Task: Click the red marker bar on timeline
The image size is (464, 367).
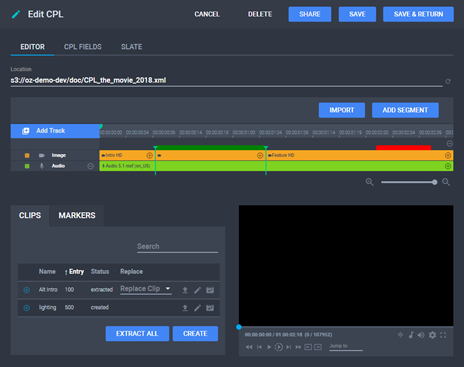Action: point(403,147)
